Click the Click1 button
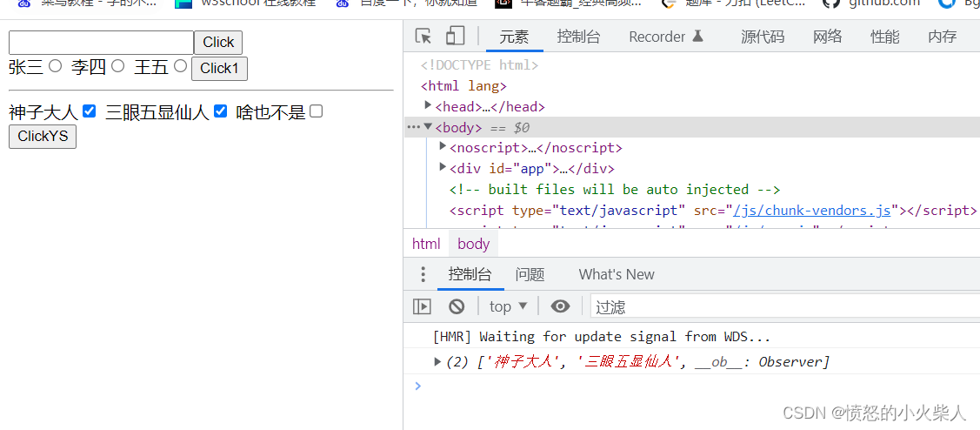This screenshot has width=980, height=430. pyautogui.click(x=219, y=69)
